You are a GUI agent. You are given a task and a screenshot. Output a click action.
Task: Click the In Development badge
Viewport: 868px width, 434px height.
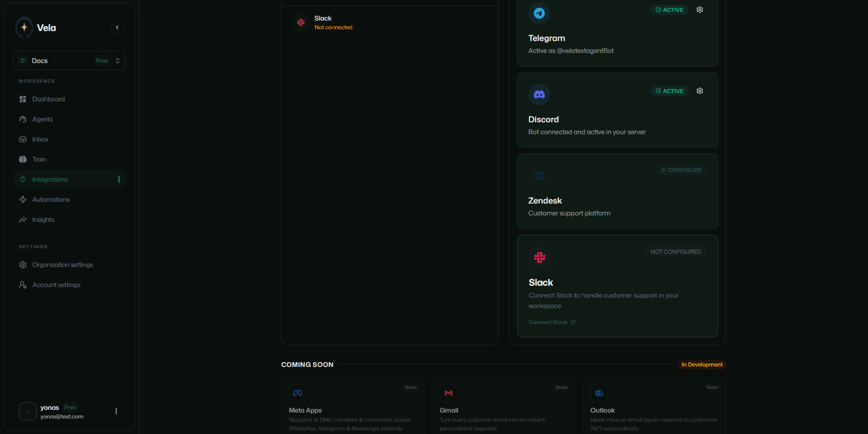coord(702,365)
